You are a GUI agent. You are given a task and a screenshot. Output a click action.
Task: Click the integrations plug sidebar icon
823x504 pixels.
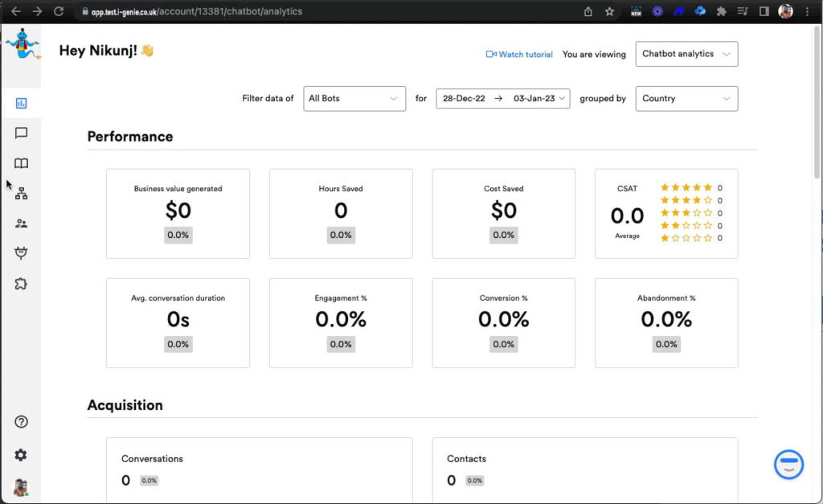[x=21, y=253]
